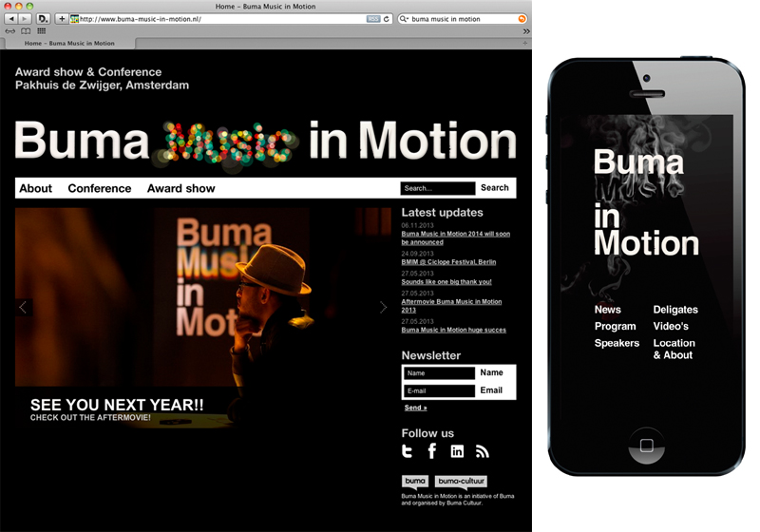Screen dimensions: 760x532
Task: Click the 'SEE YOU NEXT YEAR!!' headline
Action: (x=117, y=405)
